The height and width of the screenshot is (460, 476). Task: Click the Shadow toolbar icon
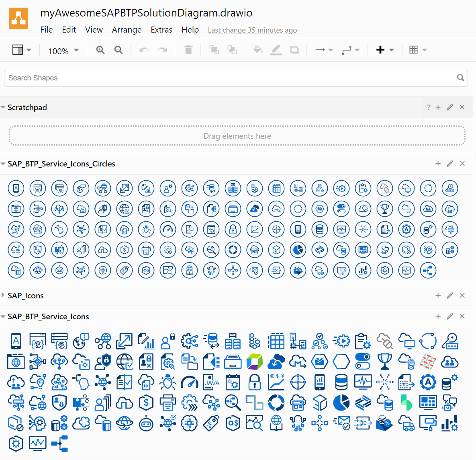tap(294, 50)
